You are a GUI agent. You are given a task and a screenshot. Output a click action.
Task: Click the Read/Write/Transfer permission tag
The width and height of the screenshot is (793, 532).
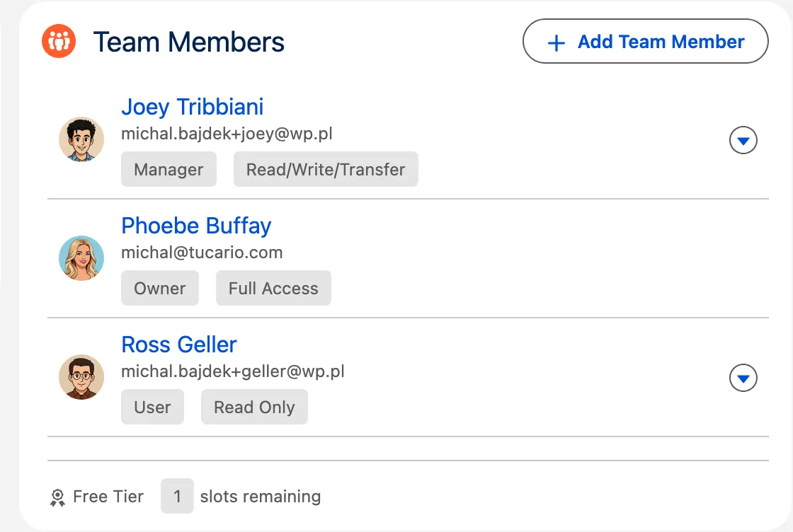pos(326,170)
